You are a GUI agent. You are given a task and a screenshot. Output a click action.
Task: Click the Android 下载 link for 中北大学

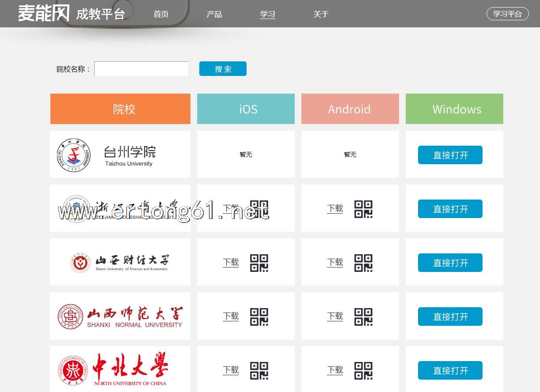coord(335,370)
